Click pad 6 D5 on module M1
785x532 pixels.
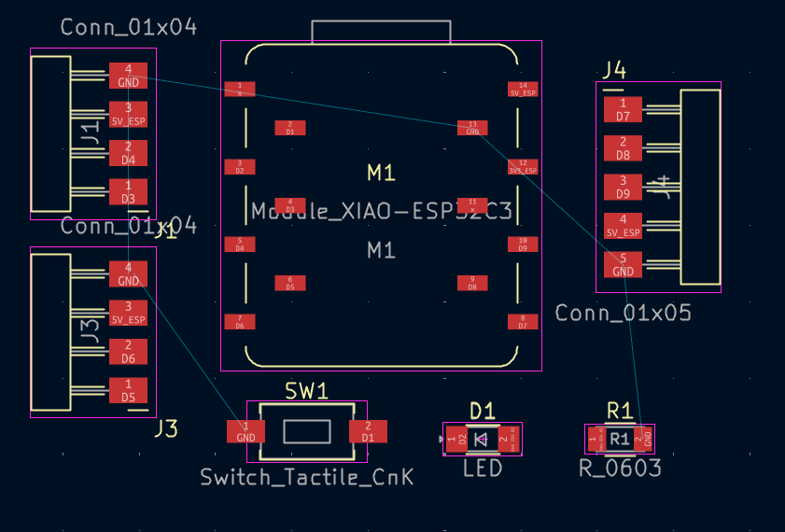tap(290, 283)
